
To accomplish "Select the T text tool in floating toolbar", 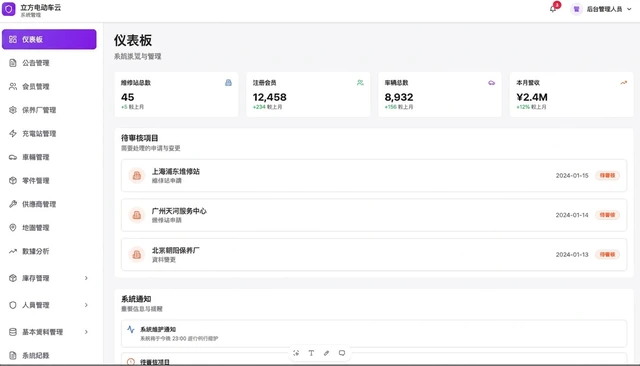I will tap(311, 353).
